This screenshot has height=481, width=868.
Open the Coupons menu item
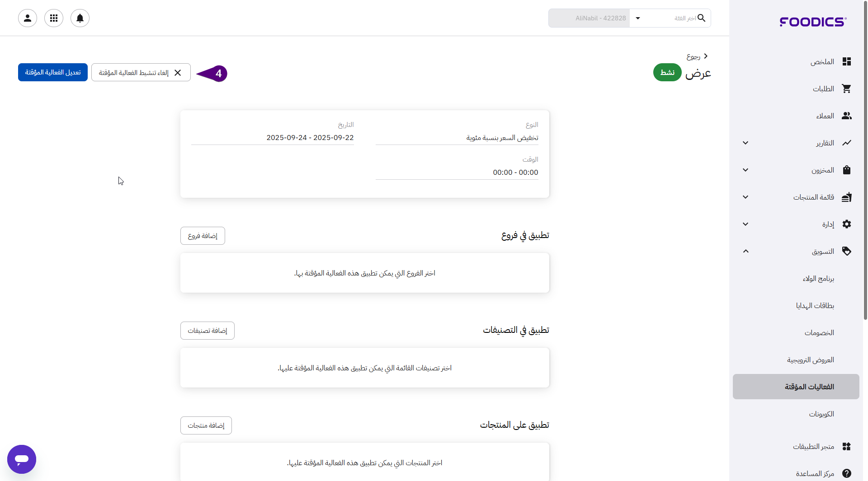(821, 414)
